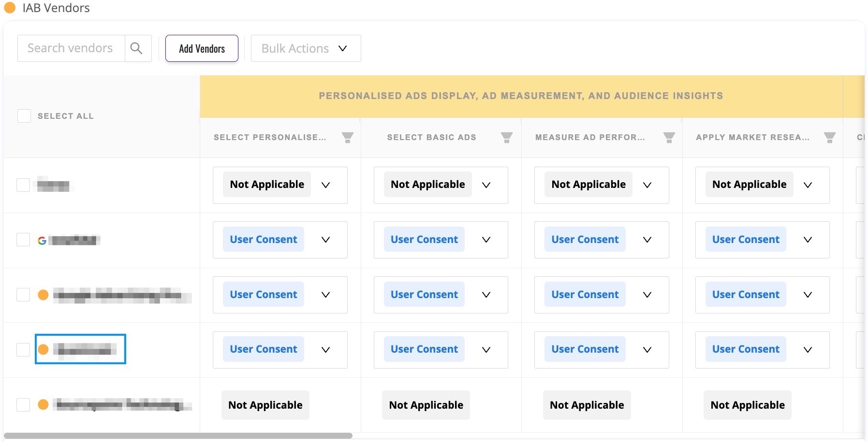868x442 pixels.
Task: Open the Bulk Actions dropdown
Action: (x=306, y=48)
